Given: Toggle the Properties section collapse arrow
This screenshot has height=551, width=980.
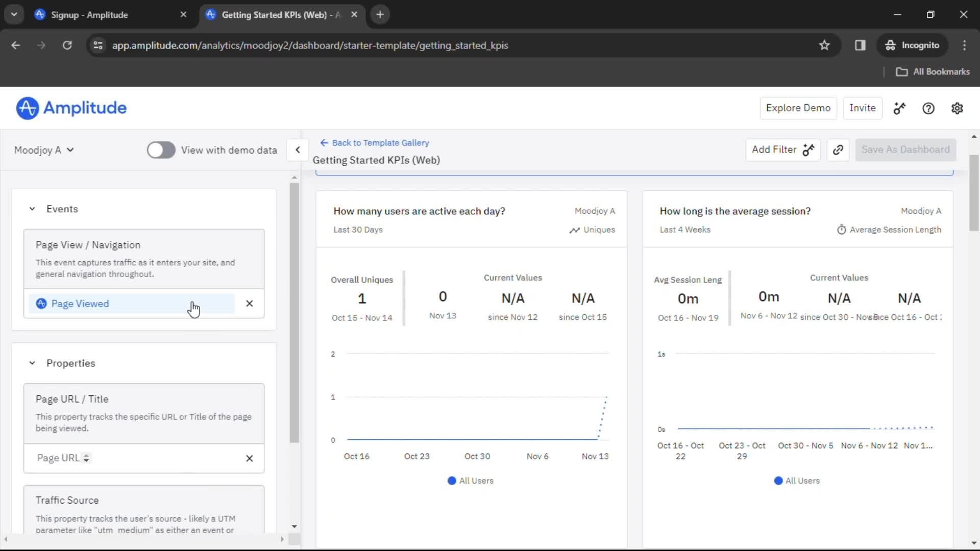Looking at the screenshot, I should (32, 363).
